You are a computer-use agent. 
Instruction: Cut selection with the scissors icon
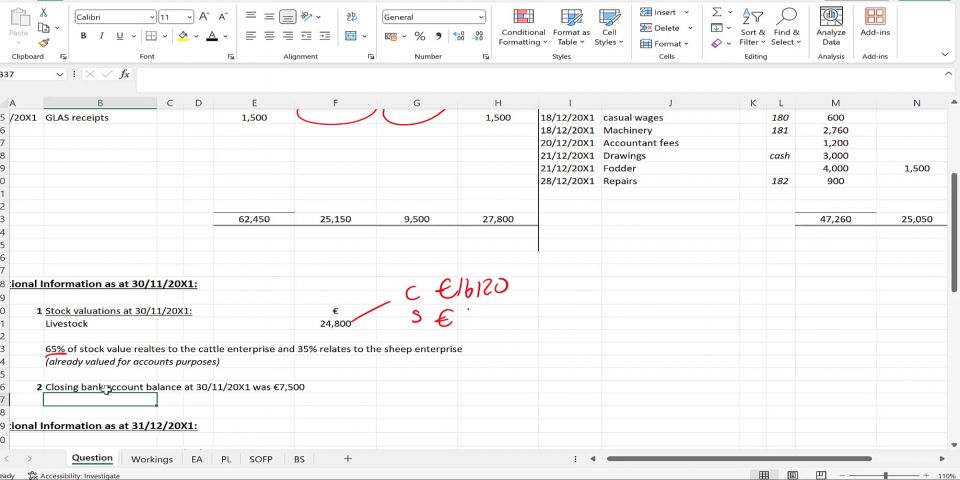click(x=43, y=12)
